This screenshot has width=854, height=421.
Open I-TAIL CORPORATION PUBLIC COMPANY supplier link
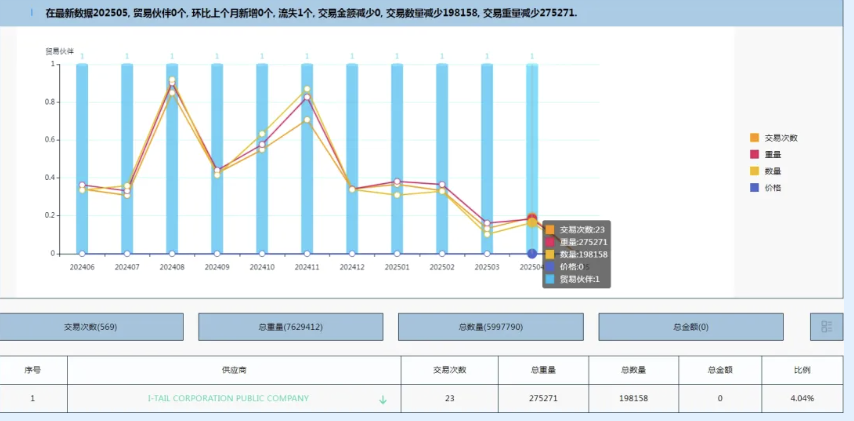pos(228,398)
